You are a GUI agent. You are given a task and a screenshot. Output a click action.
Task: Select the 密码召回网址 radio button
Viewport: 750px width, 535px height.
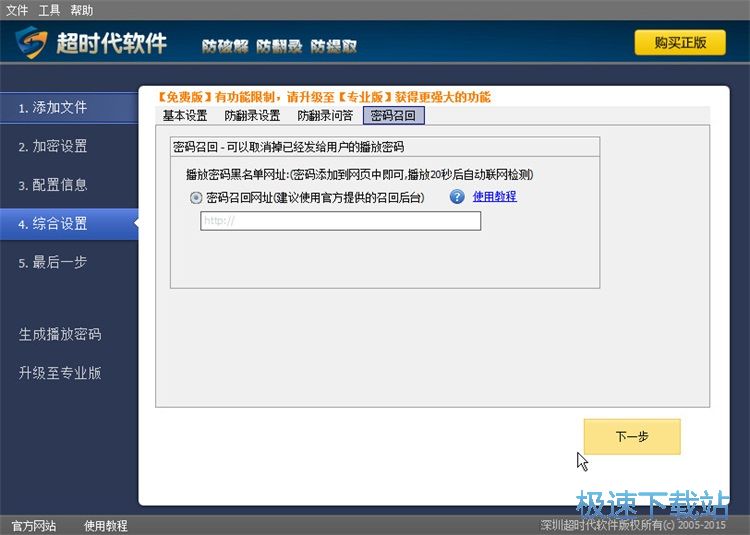coord(196,197)
